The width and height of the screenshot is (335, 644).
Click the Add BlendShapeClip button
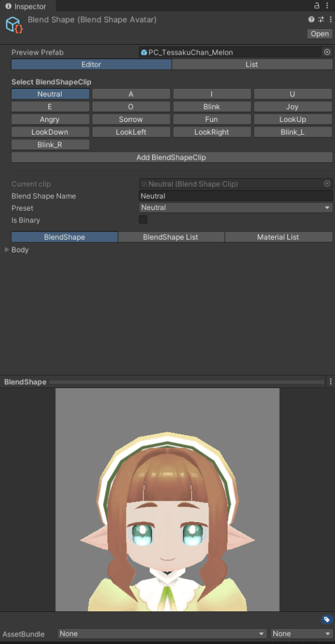172,157
